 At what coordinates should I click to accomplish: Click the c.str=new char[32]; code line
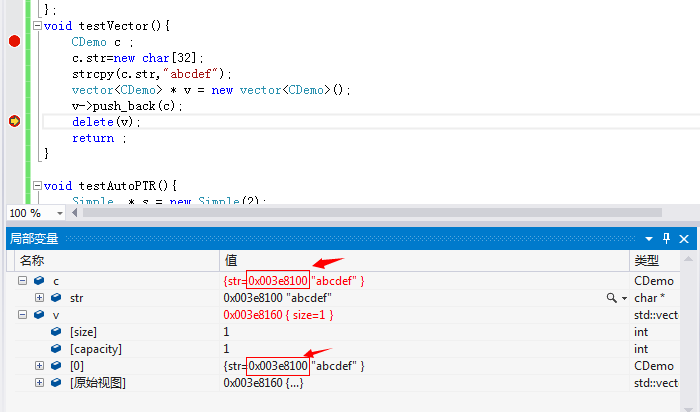tap(138, 58)
